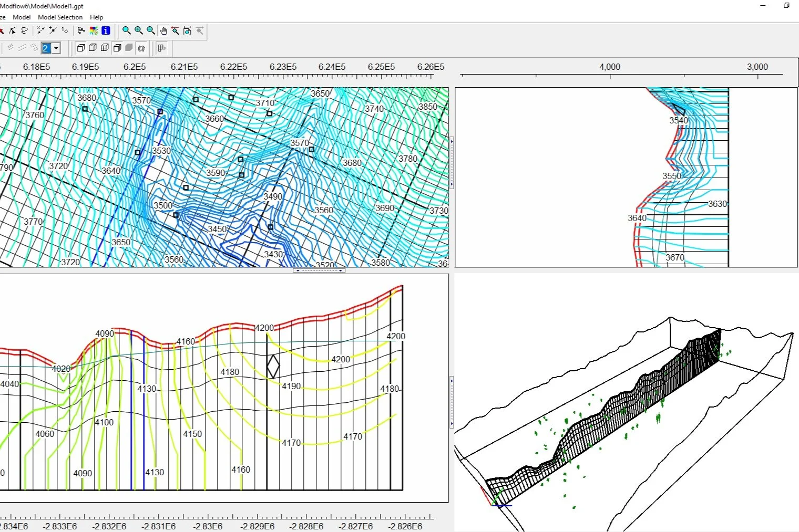Click the horizontal splitter handle under top view
The height and width of the screenshot is (532, 799).
point(319,270)
